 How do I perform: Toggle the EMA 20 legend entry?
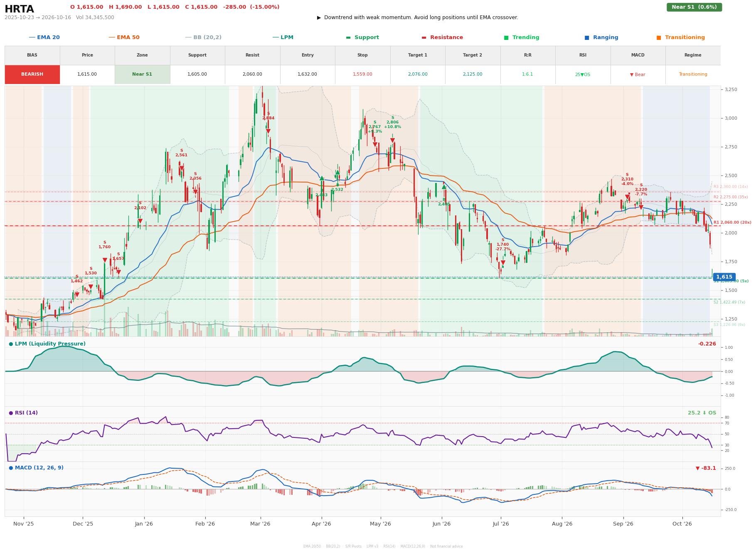(44, 37)
